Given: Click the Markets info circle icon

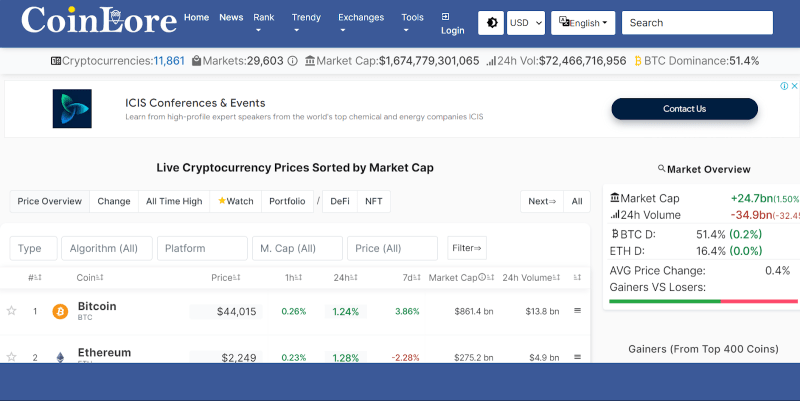Looking at the screenshot, I should tap(292, 61).
